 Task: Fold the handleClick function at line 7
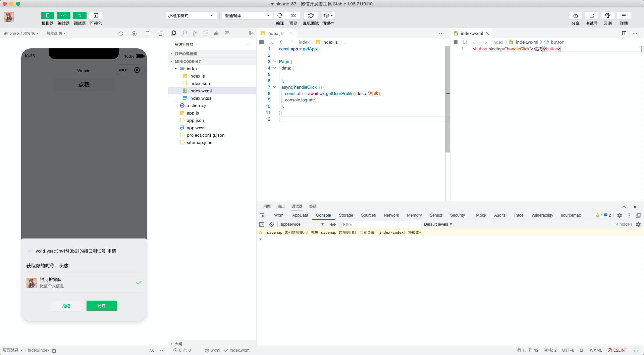pos(275,87)
